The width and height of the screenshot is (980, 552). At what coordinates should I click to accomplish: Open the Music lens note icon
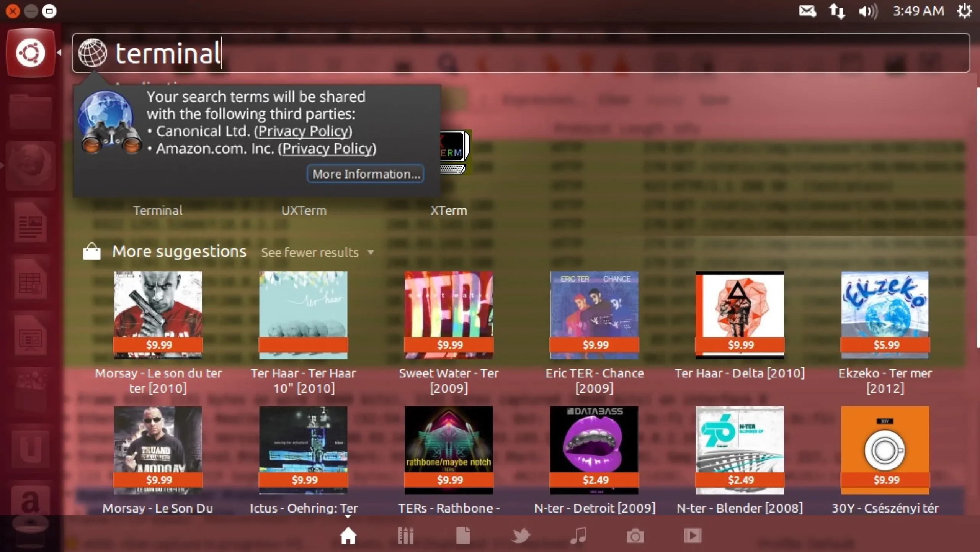[x=578, y=536]
